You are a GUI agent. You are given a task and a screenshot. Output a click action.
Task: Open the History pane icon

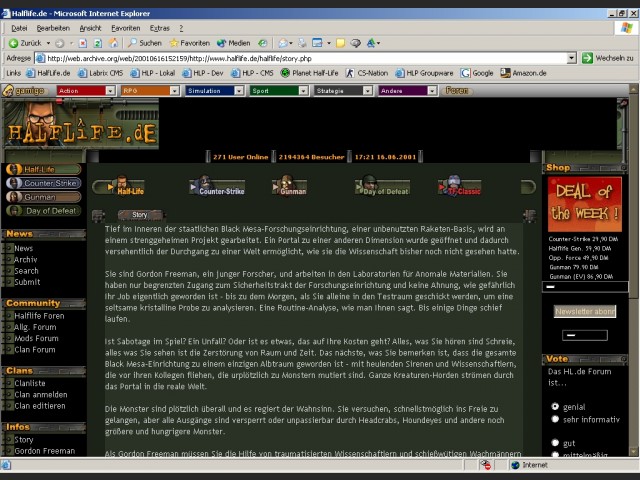click(262, 43)
